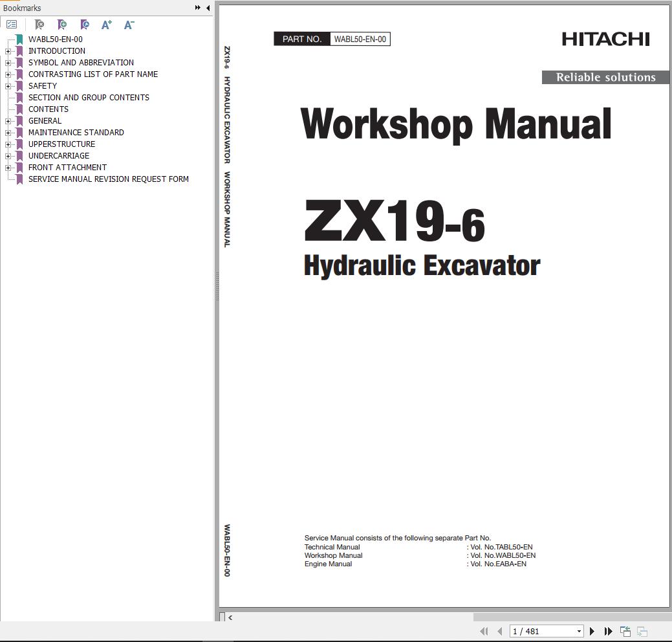Go to the next page
Screen dimensions: 672x642
pyautogui.click(x=592, y=631)
